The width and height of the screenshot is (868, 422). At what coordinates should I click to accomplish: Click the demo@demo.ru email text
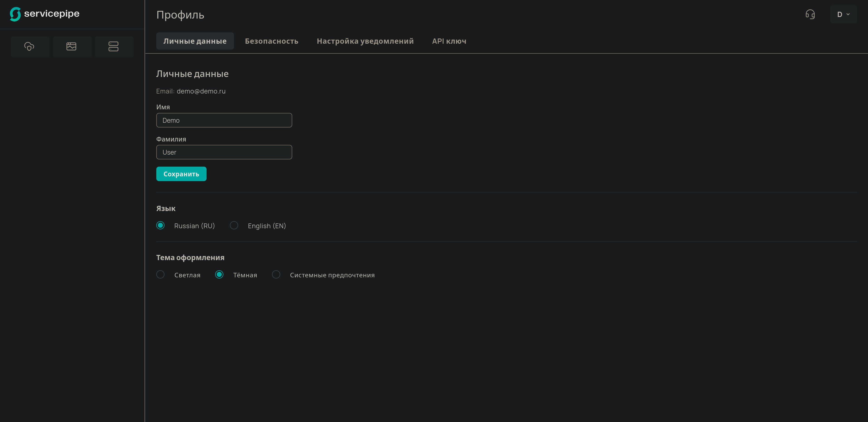coord(201,91)
